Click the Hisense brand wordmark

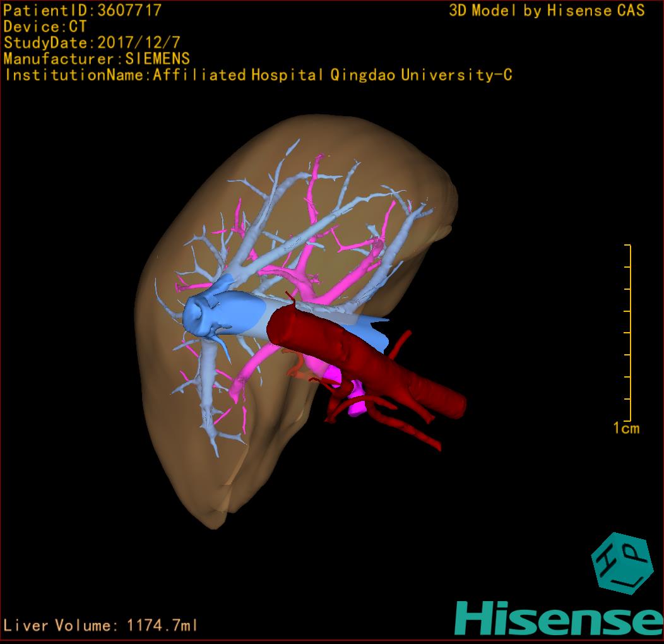(x=559, y=618)
